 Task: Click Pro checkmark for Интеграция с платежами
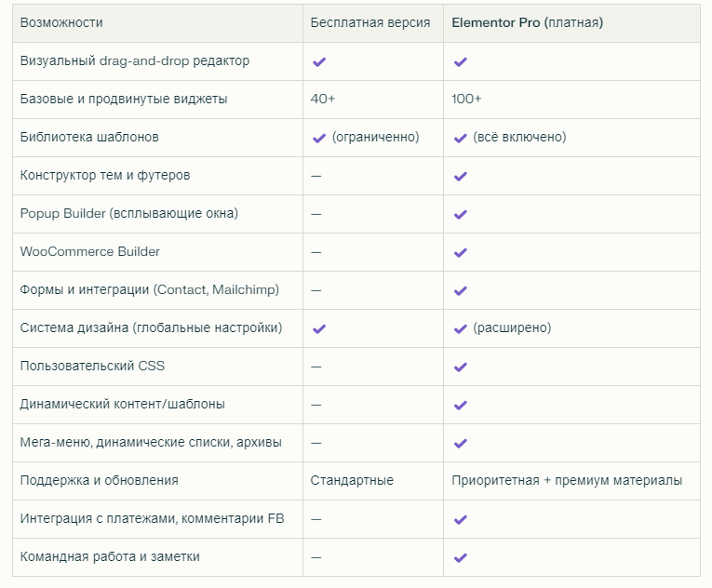(x=460, y=519)
